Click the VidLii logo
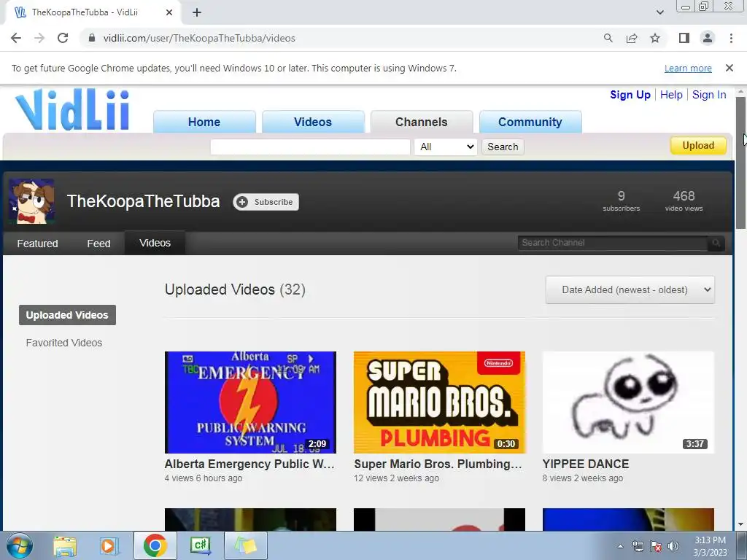The image size is (747, 560). pyautogui.click(x=72, y=109)
